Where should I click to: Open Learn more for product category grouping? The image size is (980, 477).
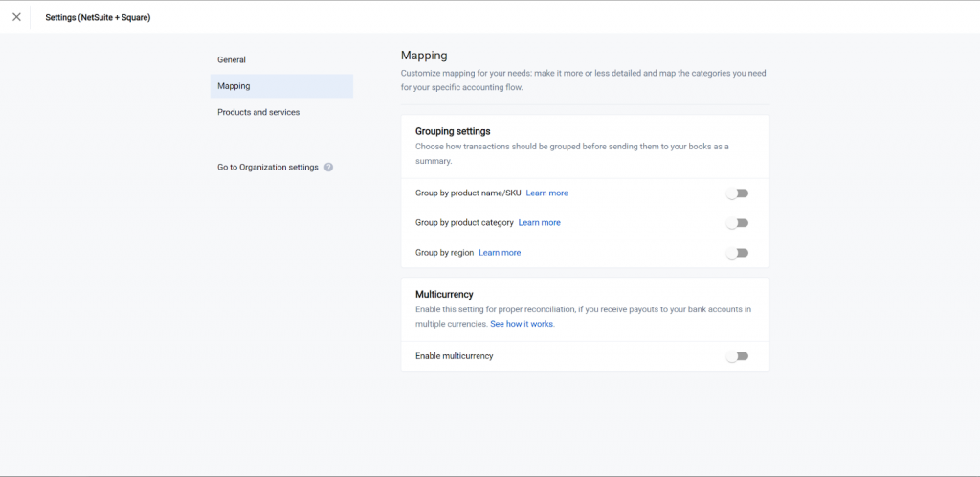point(540,222)
